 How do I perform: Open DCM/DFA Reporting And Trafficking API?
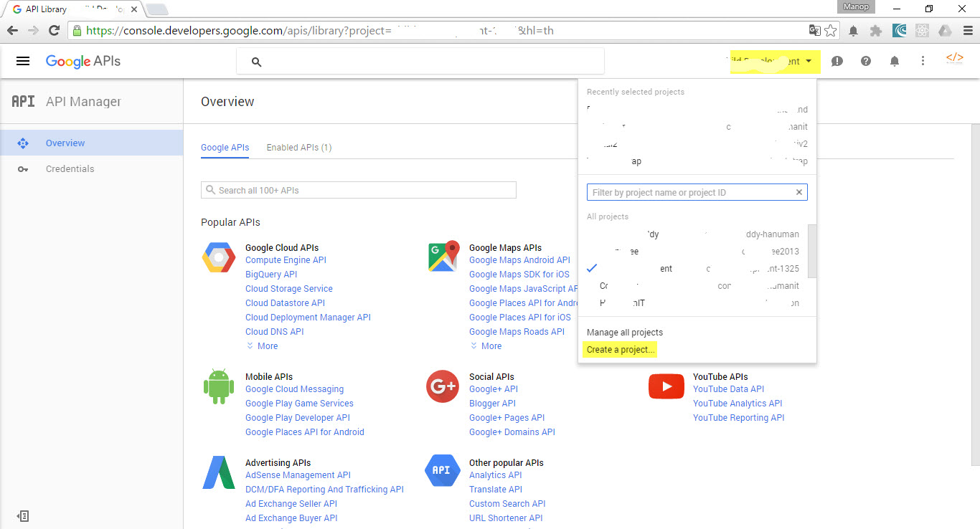324,490
